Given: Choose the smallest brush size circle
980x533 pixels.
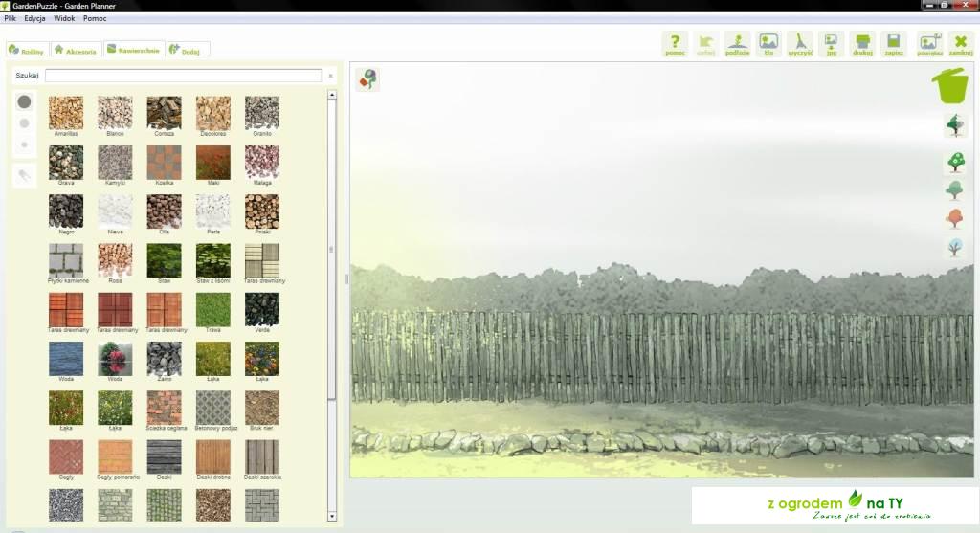Looking at the screenshot, I should (24, 144).
